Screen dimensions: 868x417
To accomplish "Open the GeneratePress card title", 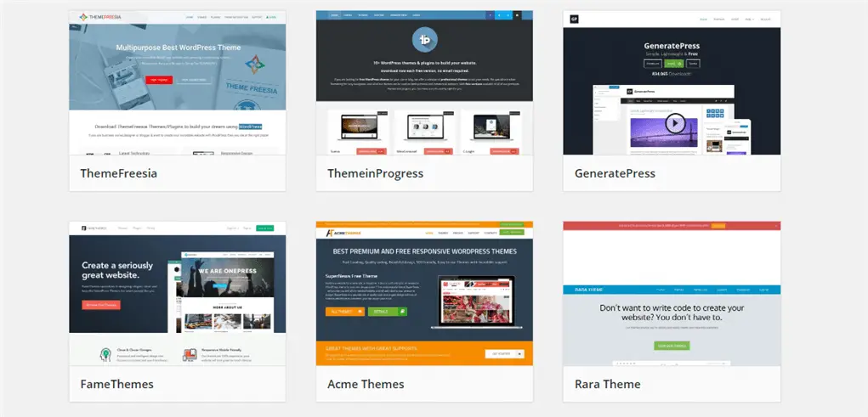I will 615,173.
